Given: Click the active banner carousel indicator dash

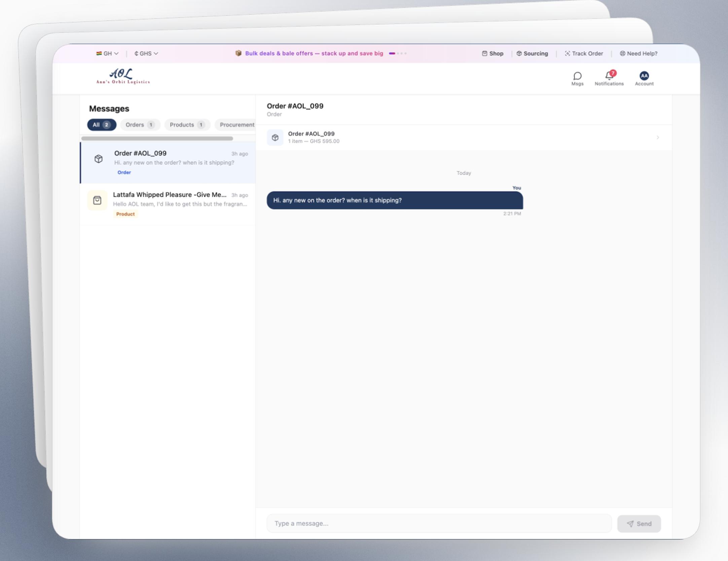Looking at the screenshot, I should 392,53.
